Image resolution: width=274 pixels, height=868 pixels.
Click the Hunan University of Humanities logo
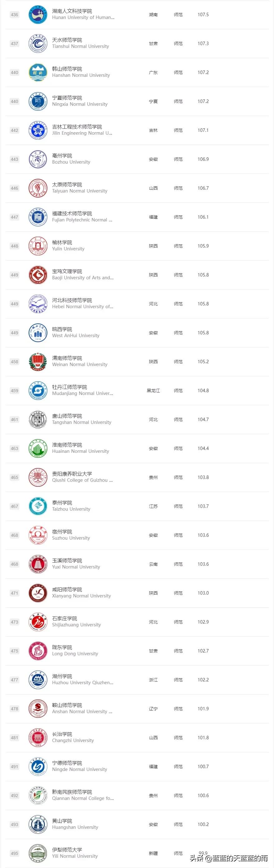pyautogui.click(x=38, y=15)
